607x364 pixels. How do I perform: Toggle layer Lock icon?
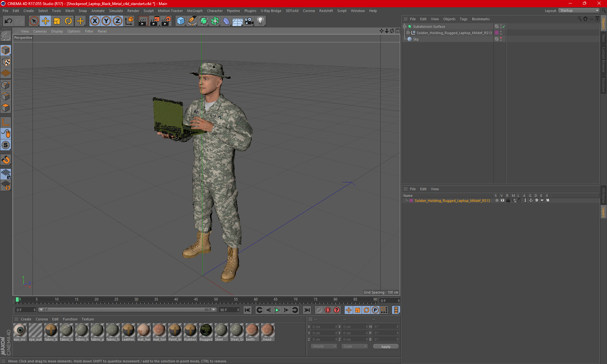pos(519,200)
